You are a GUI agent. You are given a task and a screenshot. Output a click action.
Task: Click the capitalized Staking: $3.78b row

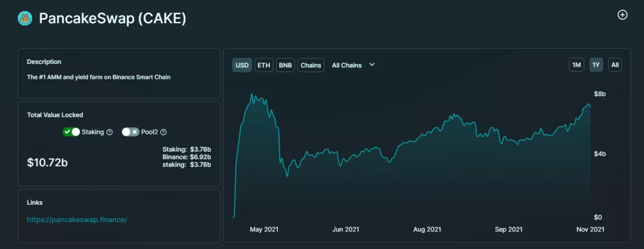click(187, 149)
